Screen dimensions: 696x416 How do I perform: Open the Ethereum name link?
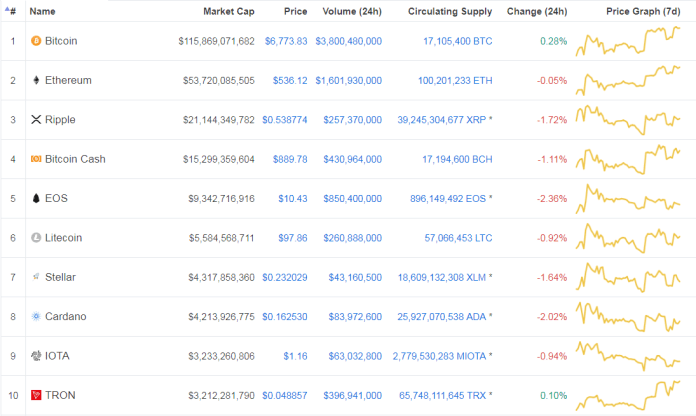[x=68, y=80]
